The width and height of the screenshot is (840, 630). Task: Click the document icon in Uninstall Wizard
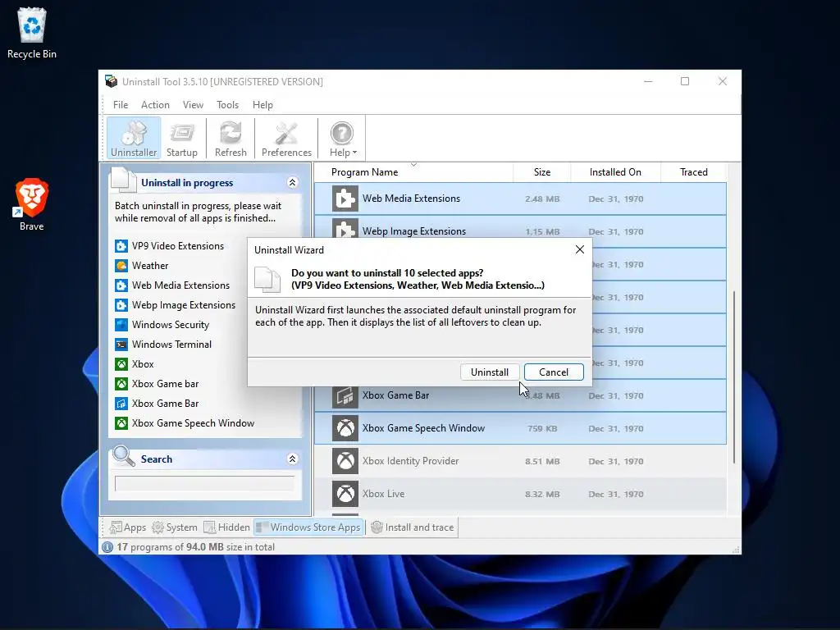[x=267, y=279]
